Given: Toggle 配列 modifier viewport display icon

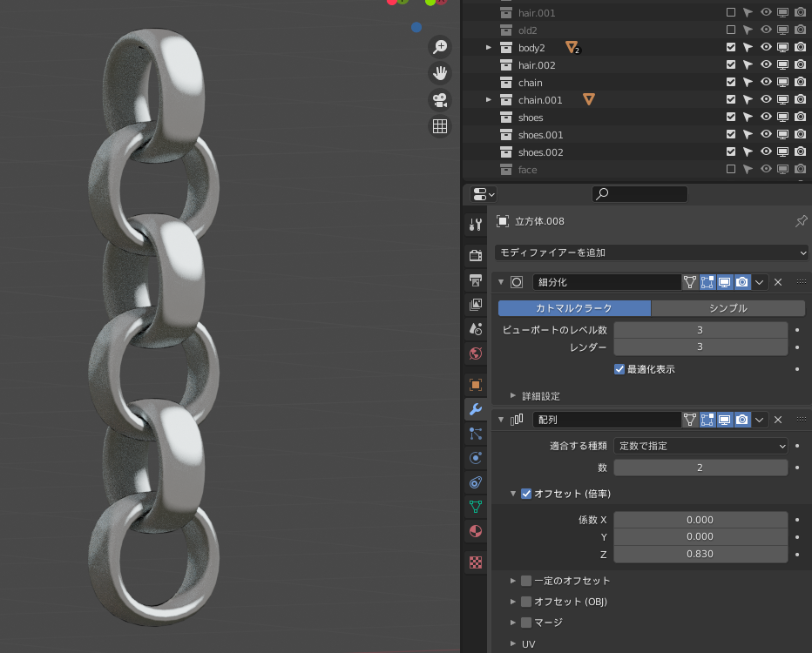Looking at the screenshot, I should click(x=725, y=420).
